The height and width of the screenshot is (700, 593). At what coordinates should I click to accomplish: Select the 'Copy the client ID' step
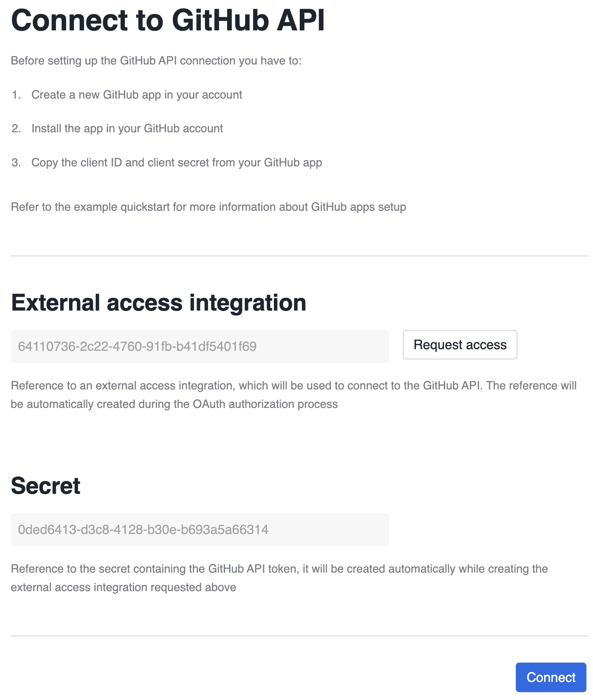coord(177,163)
